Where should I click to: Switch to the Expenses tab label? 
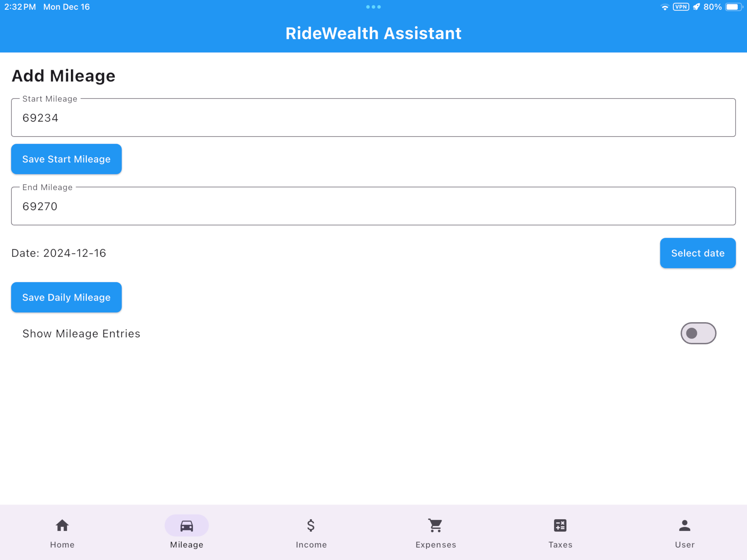[436, 544]
